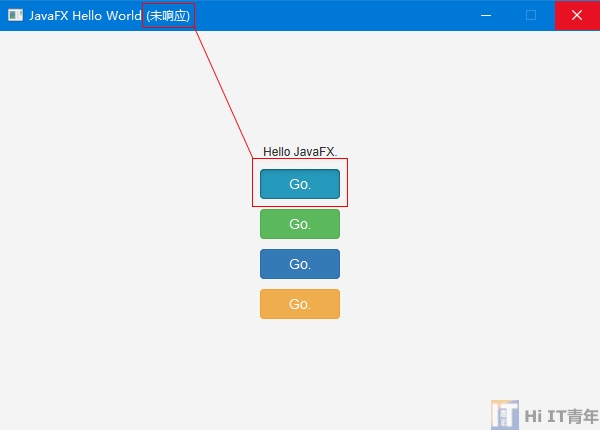Screen dimensions: 600x430
Task: Click blank area below the orange Go. button
Action: tap(300, 370)
